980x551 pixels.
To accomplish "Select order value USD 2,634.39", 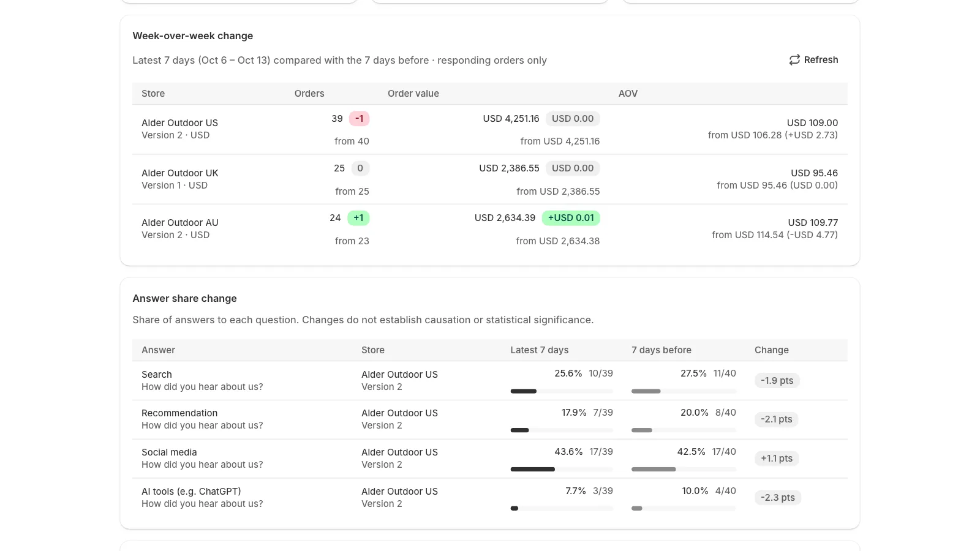I will tap(505, 218).
